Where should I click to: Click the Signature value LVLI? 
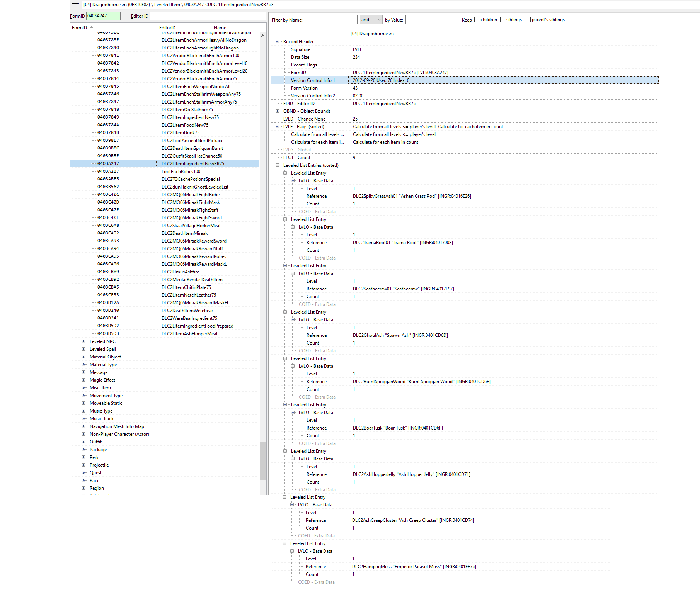[357, 49]
